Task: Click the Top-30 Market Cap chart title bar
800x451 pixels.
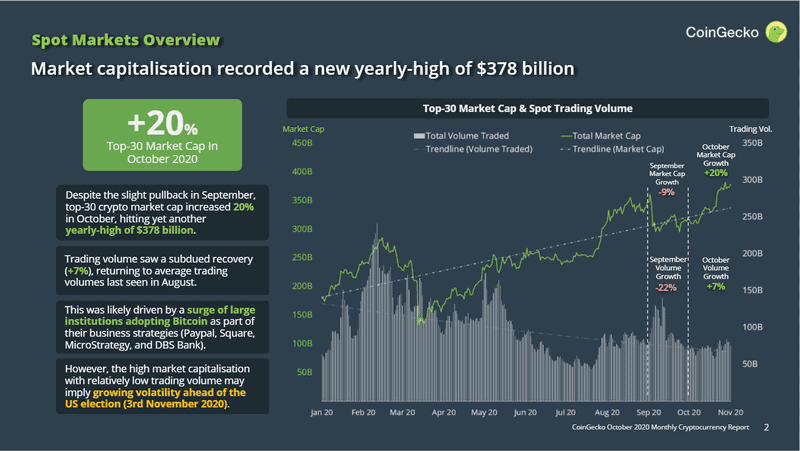Action: [528, 108]
